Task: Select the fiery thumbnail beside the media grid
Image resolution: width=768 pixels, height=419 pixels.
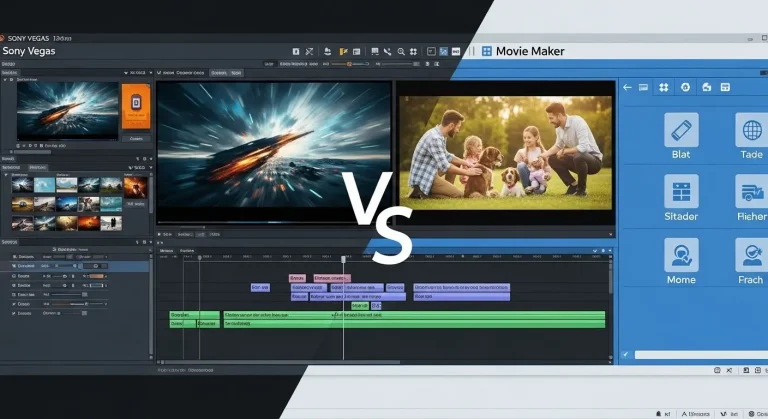Action: [x=136, y=187]
